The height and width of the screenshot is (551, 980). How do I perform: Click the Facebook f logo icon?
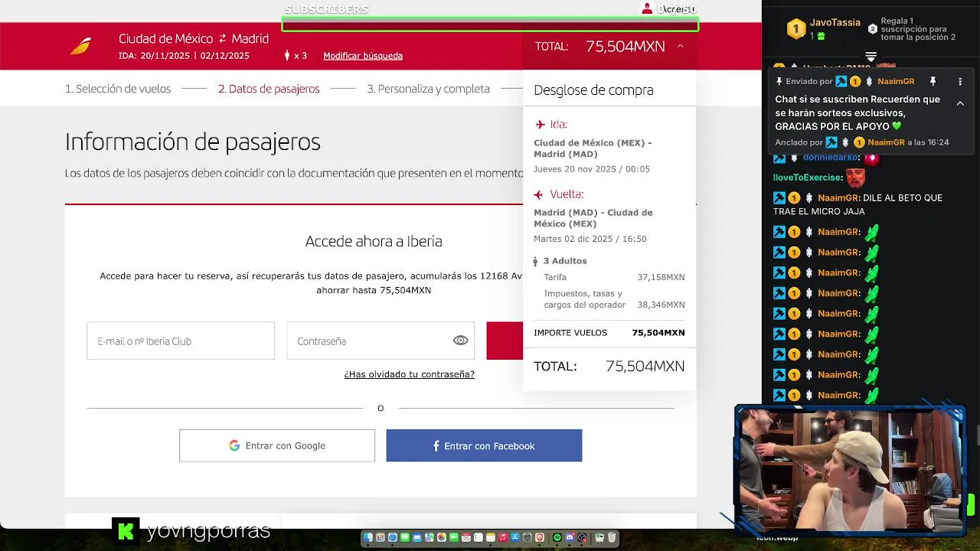point(436,445)
